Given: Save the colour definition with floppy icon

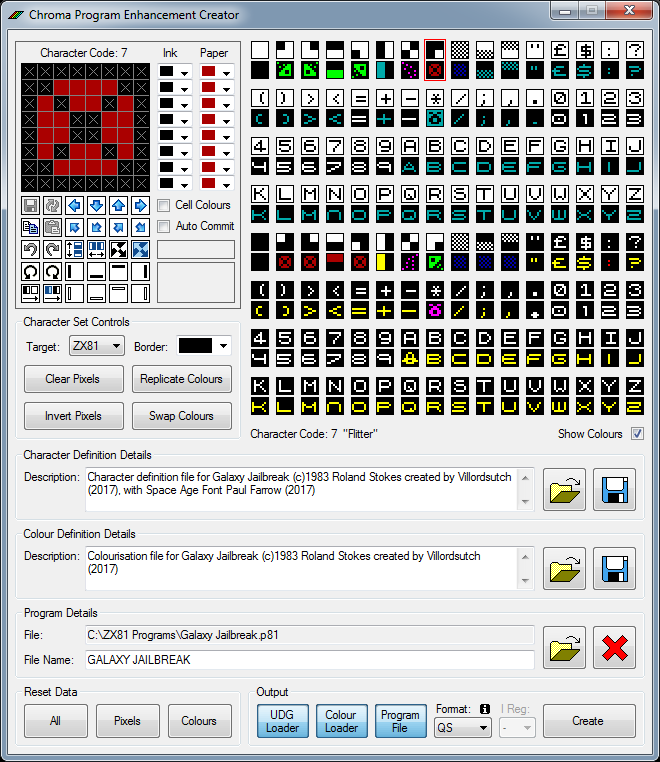Looking at the screenshot, I should 614,569.
